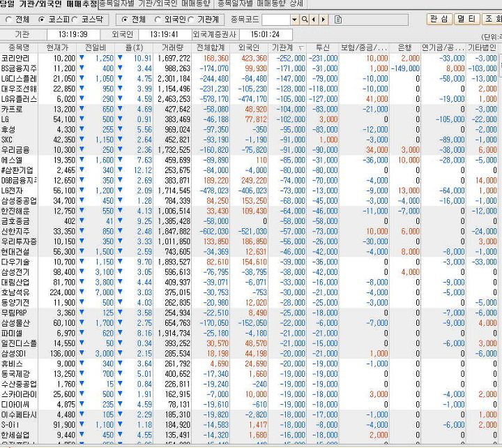Select the SKC stock name

pyautogui.click(x=7, y=140)
